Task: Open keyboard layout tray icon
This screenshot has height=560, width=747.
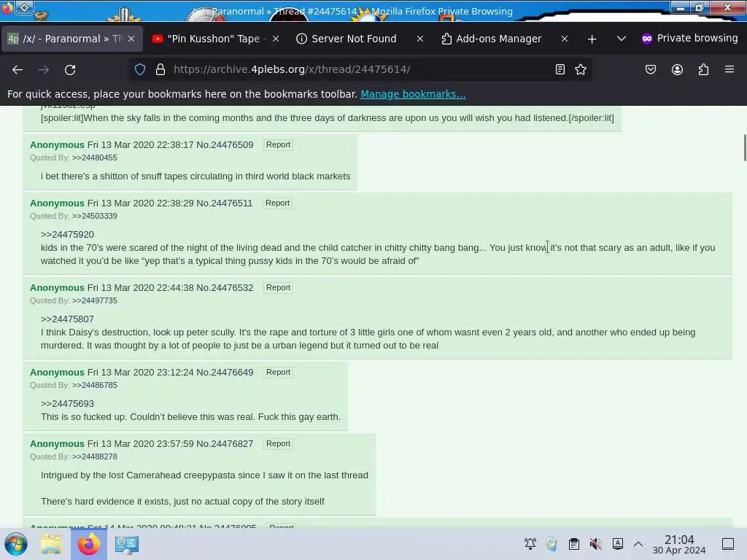Action: tap(617, 544)
